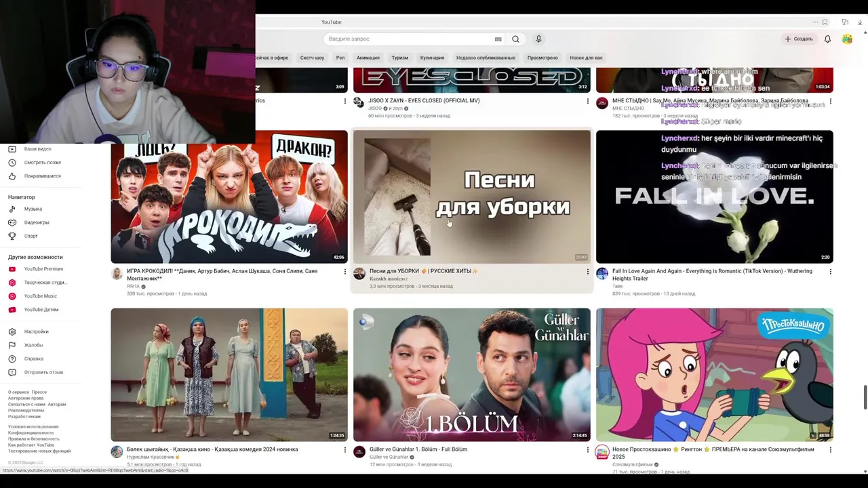The width and height of the screenshot is (868, 488).
Task: Click the О сервисе footer link
Action: click(x=18, y=392)
